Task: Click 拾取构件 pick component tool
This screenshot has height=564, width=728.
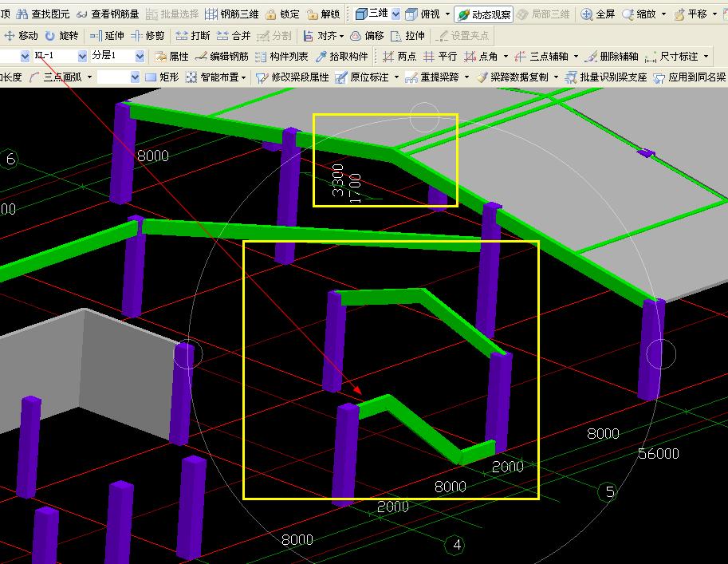Action: (x=341, y=57)
